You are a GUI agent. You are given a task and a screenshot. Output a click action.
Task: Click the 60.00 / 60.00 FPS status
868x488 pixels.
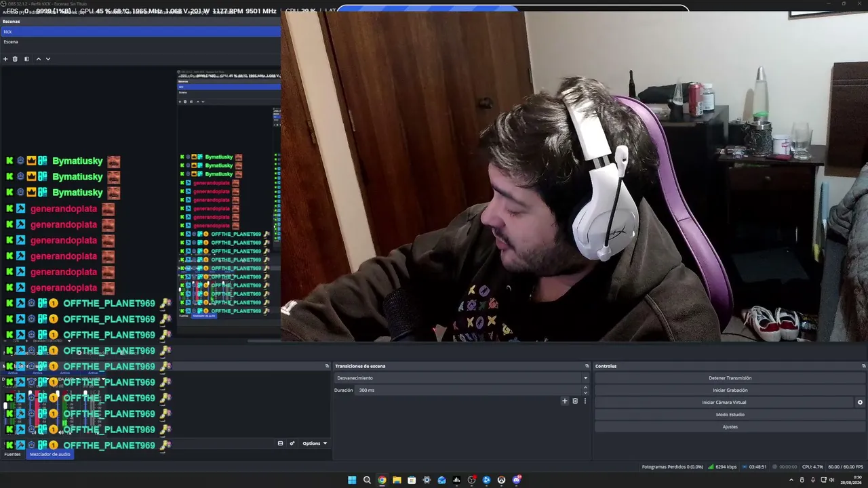tap(846, 467)
